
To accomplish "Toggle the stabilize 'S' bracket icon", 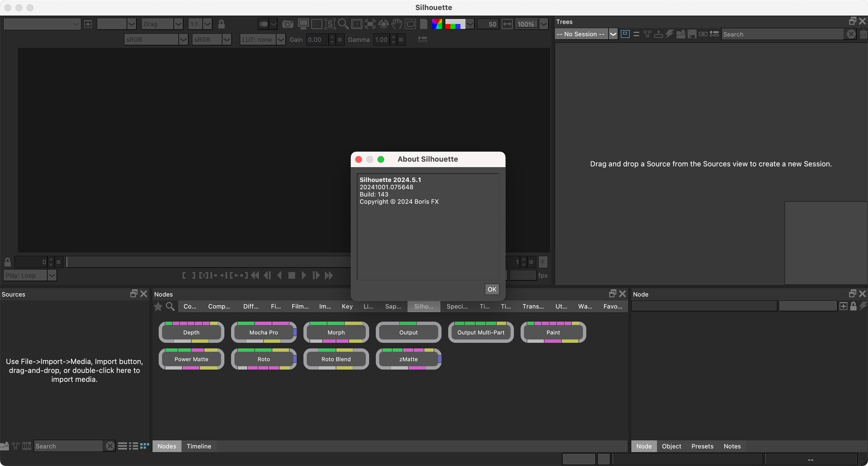I will tap(330, 24).
